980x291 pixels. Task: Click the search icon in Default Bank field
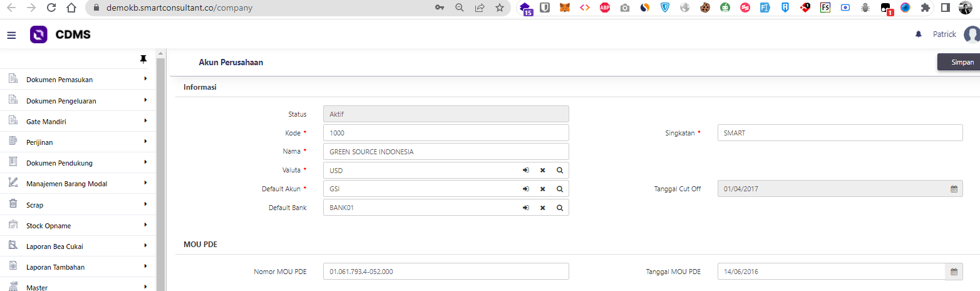tap(559, 208)
